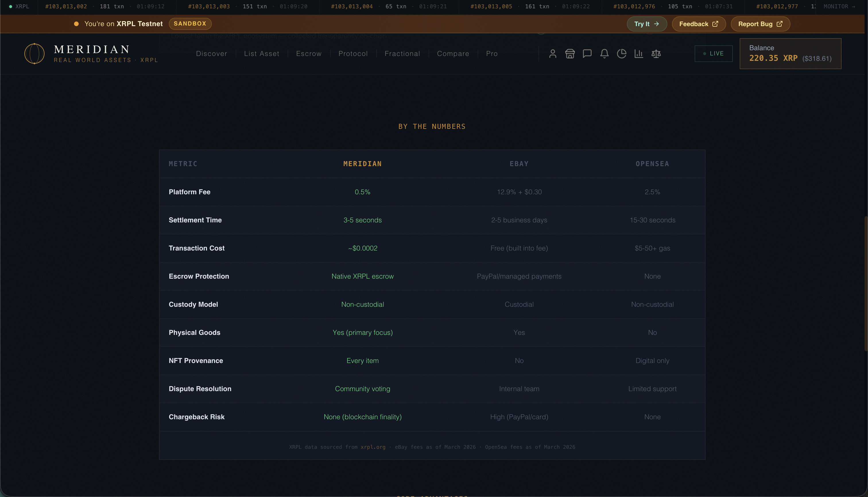
Task: Click the "Escrow Protection" row label
Action: pos(199,277)
